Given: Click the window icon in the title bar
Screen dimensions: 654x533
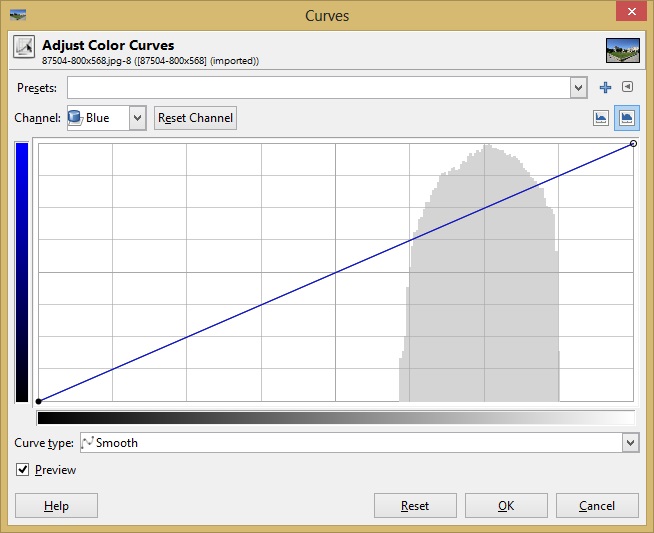Looking at the screenshot, I should [18, 15].
